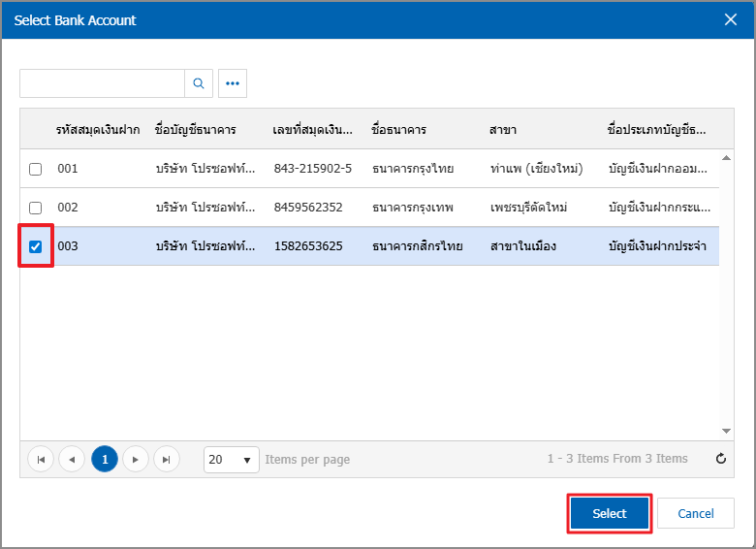This screenshot has width=756, height=549.
Task: Close the Select Bank Account dialog
Action: point(730,19)
